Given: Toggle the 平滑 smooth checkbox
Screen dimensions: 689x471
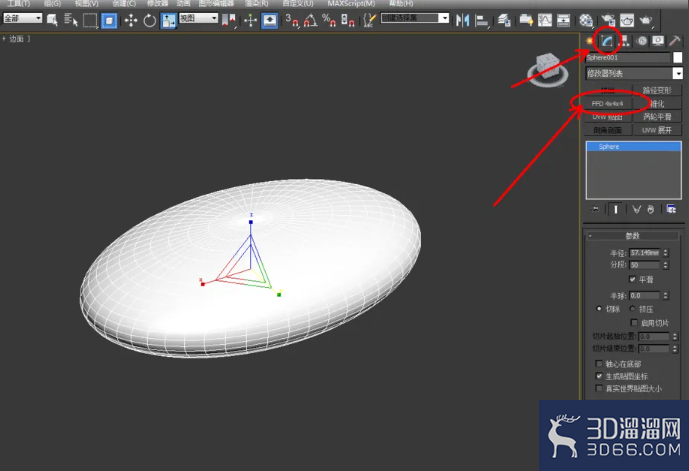Looking at the screenshot, I should click(632, 279).
